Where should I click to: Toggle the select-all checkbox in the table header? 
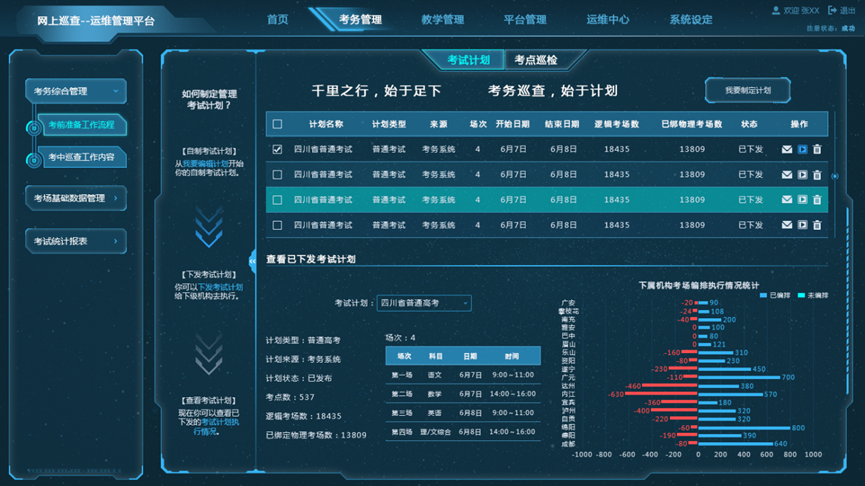[278, 125]
